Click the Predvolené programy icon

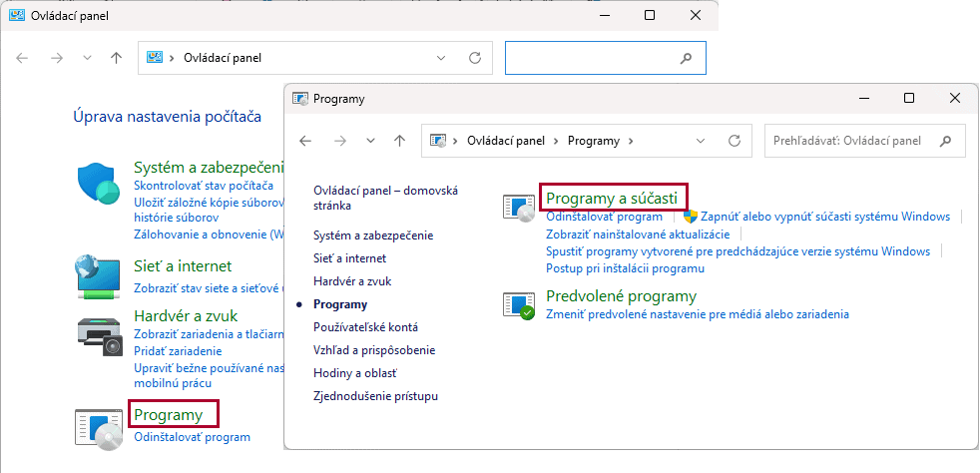(x=519, y=303)
